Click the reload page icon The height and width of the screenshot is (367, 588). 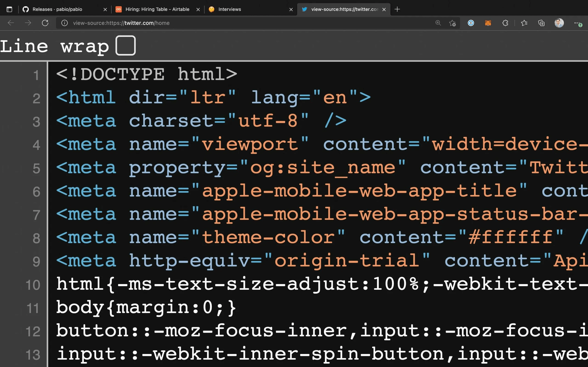pos(45,23)
